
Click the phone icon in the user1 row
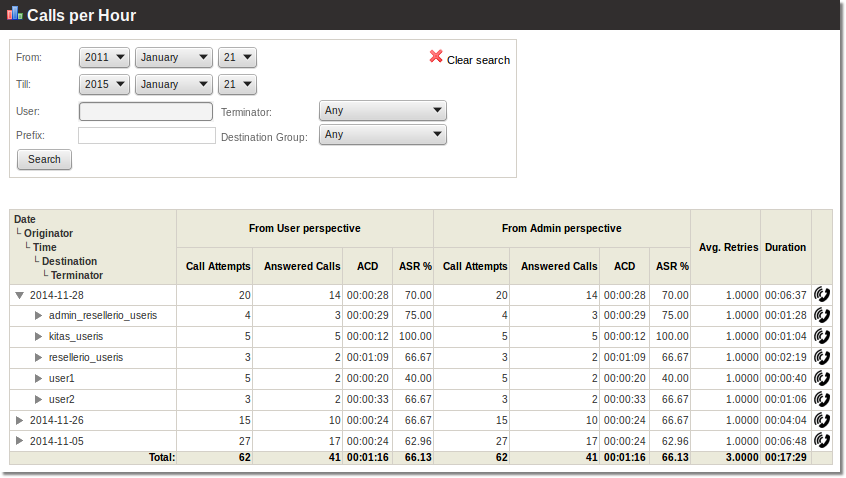click(822, 378)
